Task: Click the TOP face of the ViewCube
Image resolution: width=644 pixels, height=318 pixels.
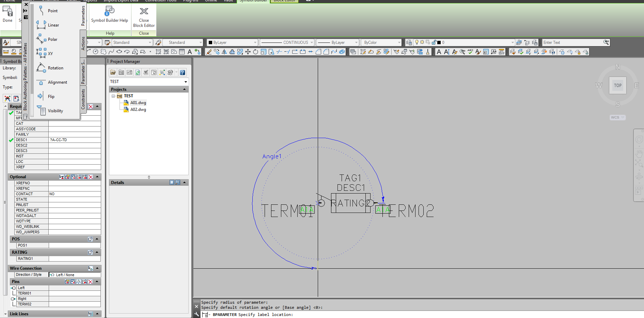Action: [x=618, y=85]
